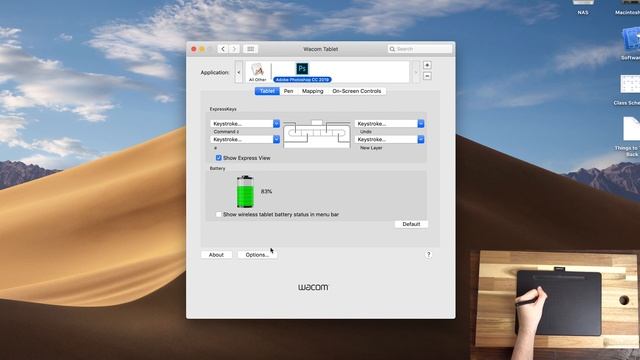Viewport: 640px width, 360px height.
Task: Switch to the On-Screen Controls tab
Action: (x=357, y=91)
